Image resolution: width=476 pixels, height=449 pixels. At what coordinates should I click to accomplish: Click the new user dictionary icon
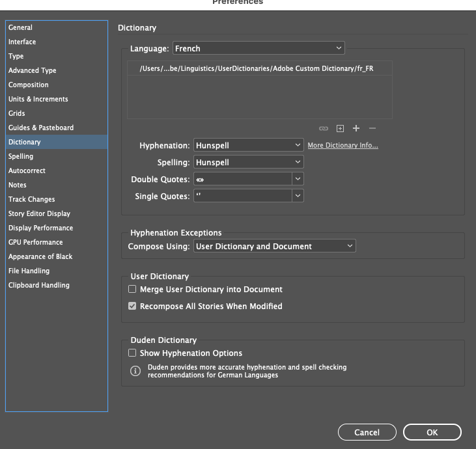coord(340,129)
